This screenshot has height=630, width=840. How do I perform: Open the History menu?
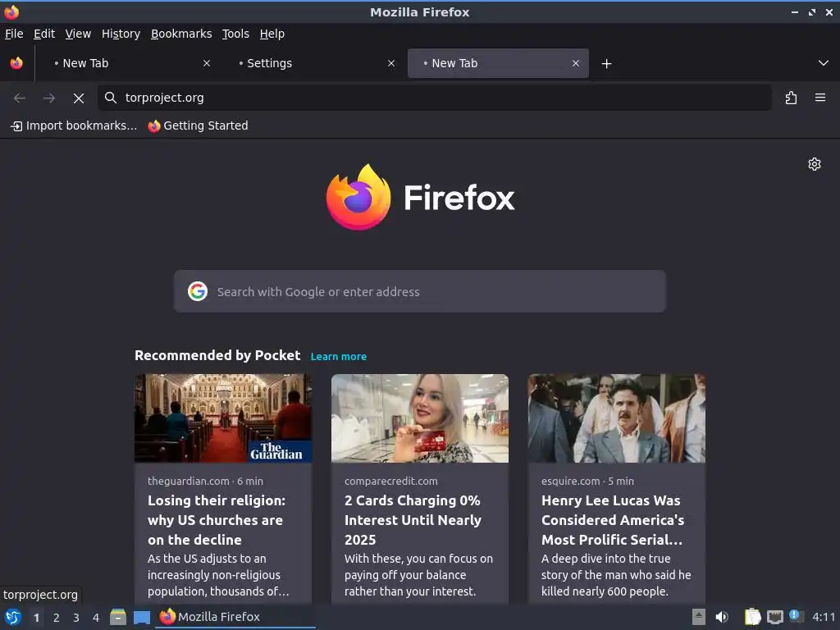(x=121, y=34)
